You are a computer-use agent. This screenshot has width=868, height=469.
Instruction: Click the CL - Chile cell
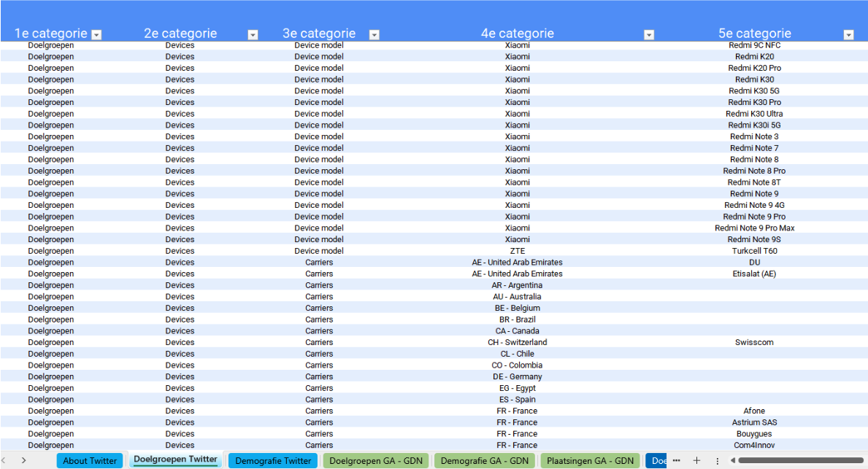point(518,354)
